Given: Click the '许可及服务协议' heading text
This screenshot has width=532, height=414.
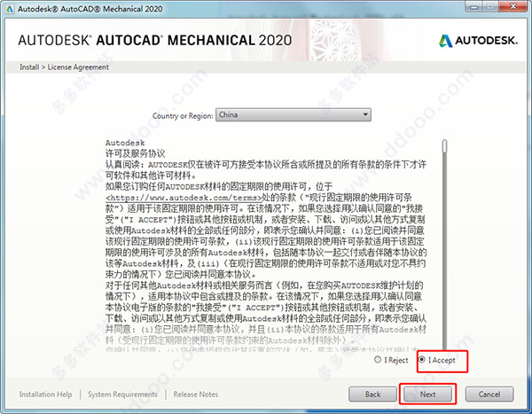Looking at the screenshot, I should (135, 153).
